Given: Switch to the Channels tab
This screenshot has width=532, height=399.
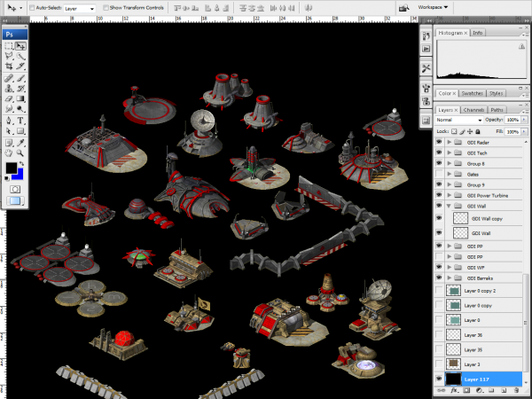Looking at the screenshot, I should [473, 110].
